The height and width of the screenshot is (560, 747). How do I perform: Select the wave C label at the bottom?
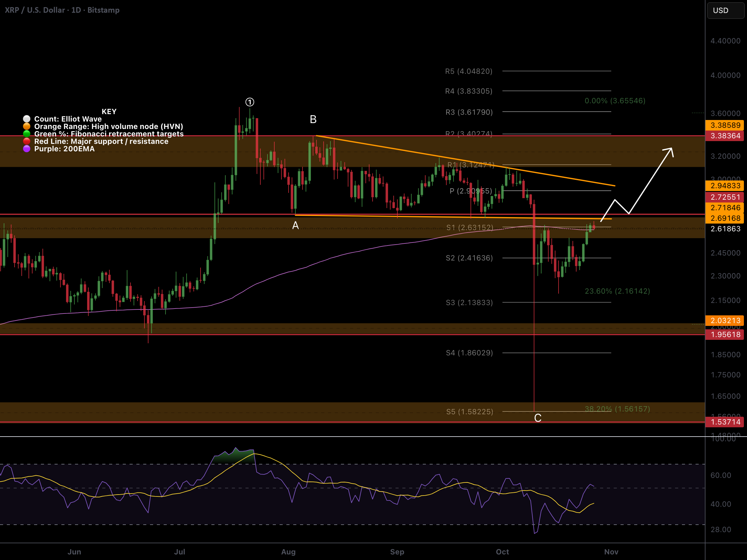[538, 418]
